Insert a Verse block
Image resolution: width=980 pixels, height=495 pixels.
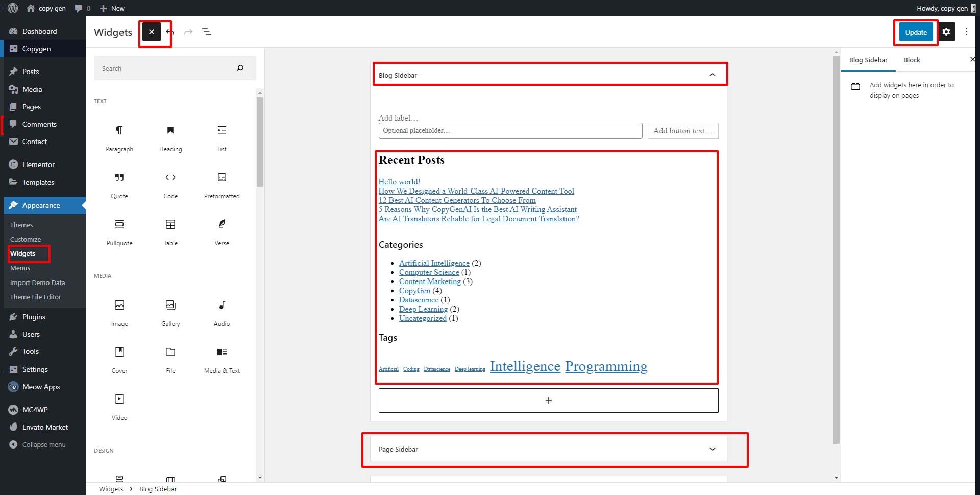[x=222, y=232]
